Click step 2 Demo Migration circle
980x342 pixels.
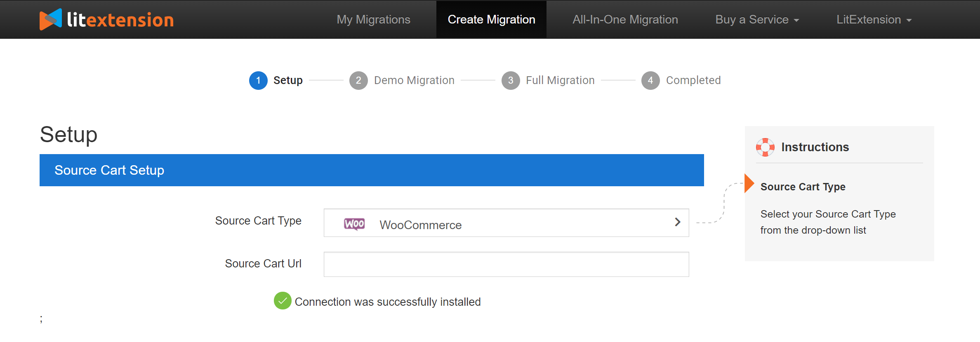click(x=358, y=80)
